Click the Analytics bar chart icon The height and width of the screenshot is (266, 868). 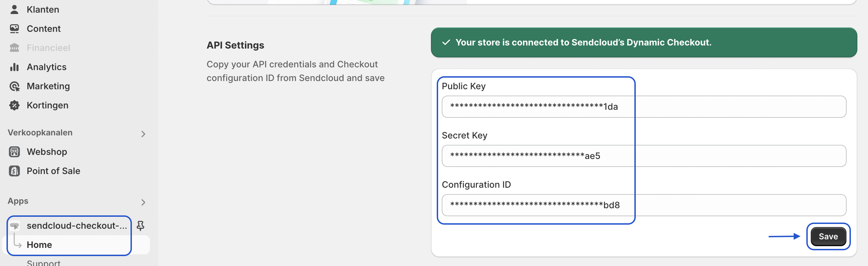14,67
